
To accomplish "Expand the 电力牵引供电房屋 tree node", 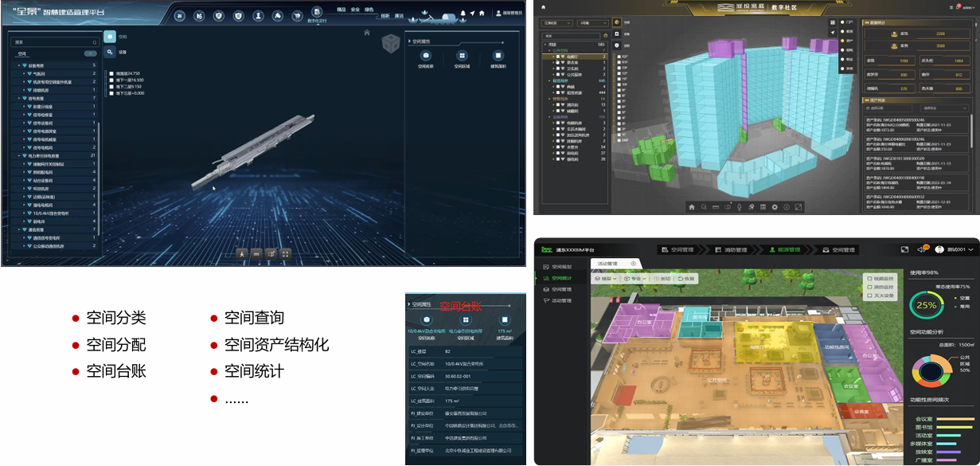I will 20,155.
